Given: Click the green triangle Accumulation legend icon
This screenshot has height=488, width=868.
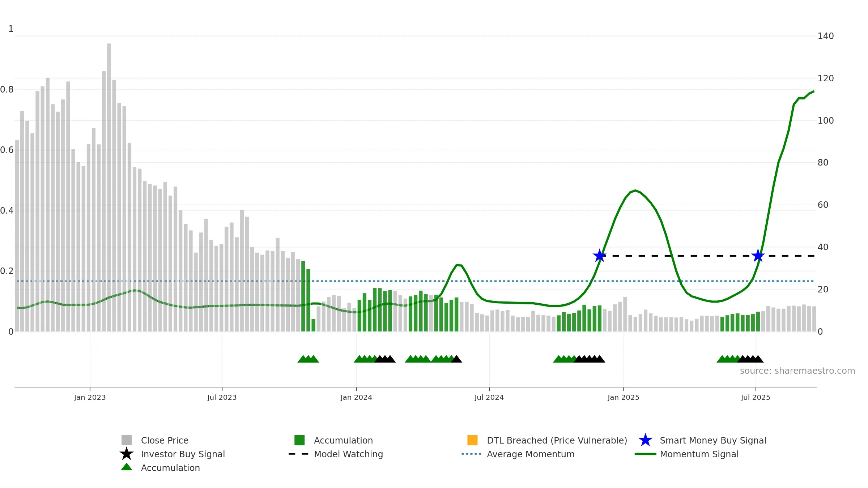Looking at the screenshot, I should 127,467.
